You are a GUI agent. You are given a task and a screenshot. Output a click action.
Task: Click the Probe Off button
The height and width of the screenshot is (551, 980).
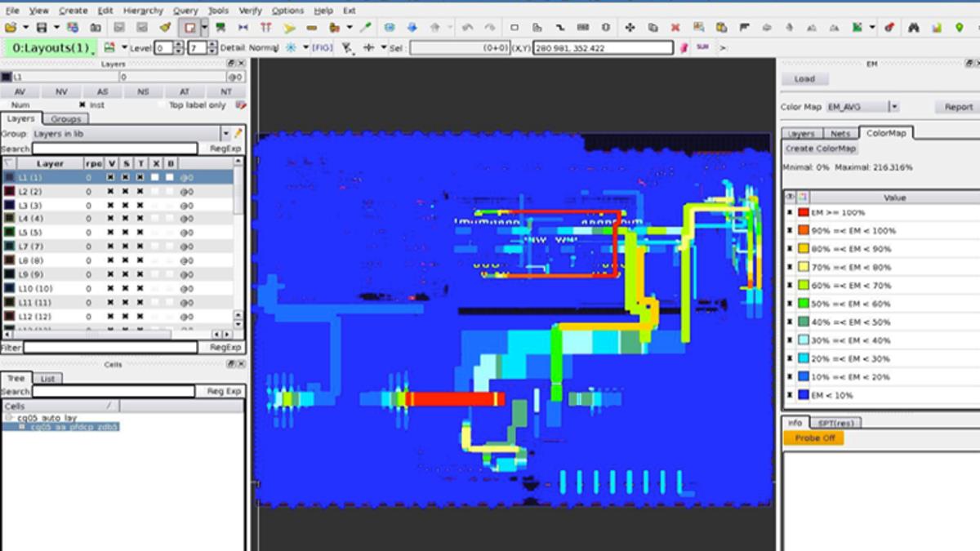813,438
